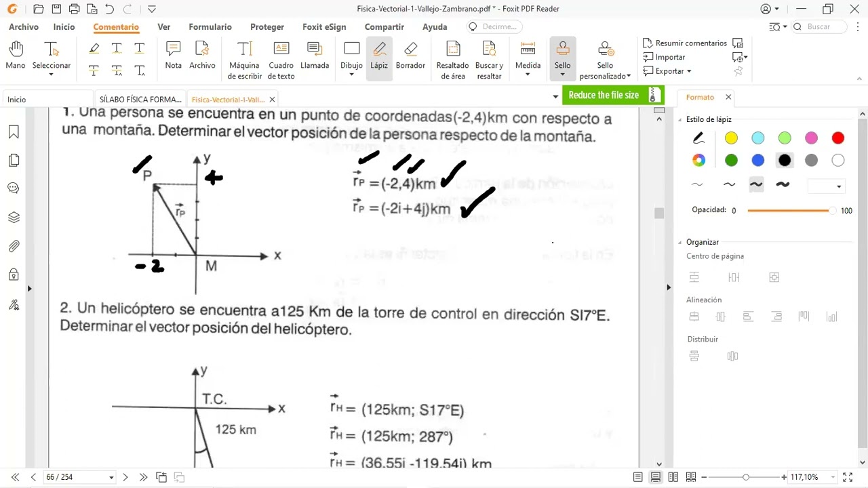Screen dimensions: 868x488
Task: Select single page view mode
Action: click(637, 477)
